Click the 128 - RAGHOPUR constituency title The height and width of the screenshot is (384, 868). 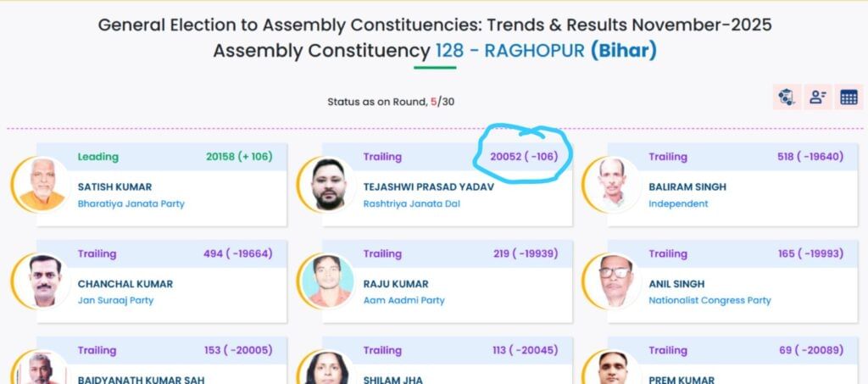[x=509, y=51]
